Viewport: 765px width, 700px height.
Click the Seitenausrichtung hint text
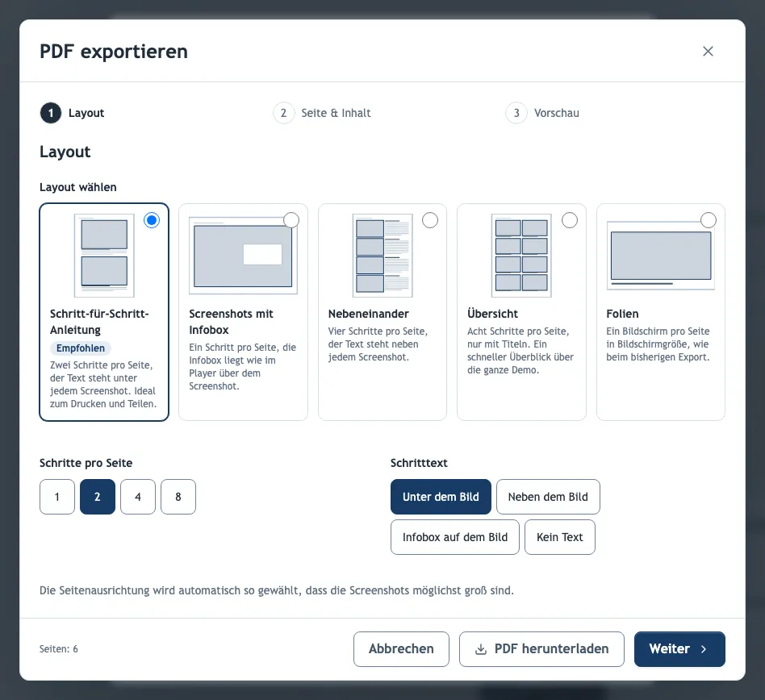(277, 591)
